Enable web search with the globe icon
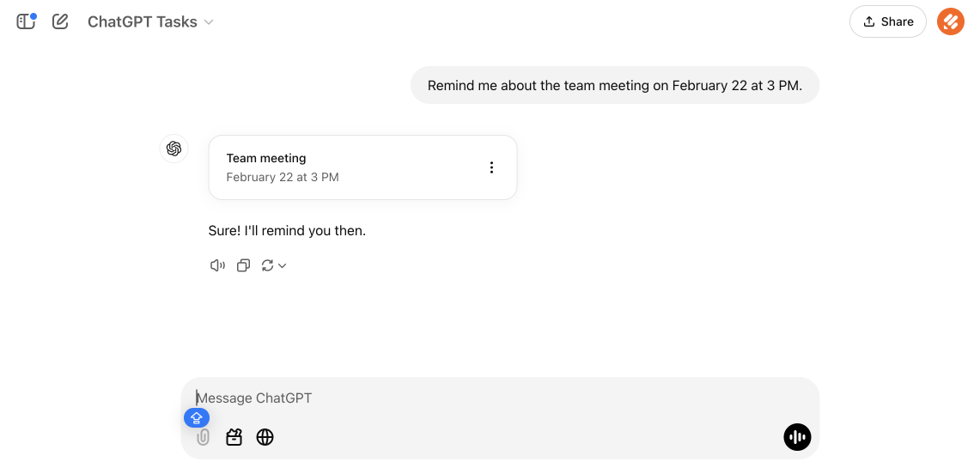 point(265,438)
